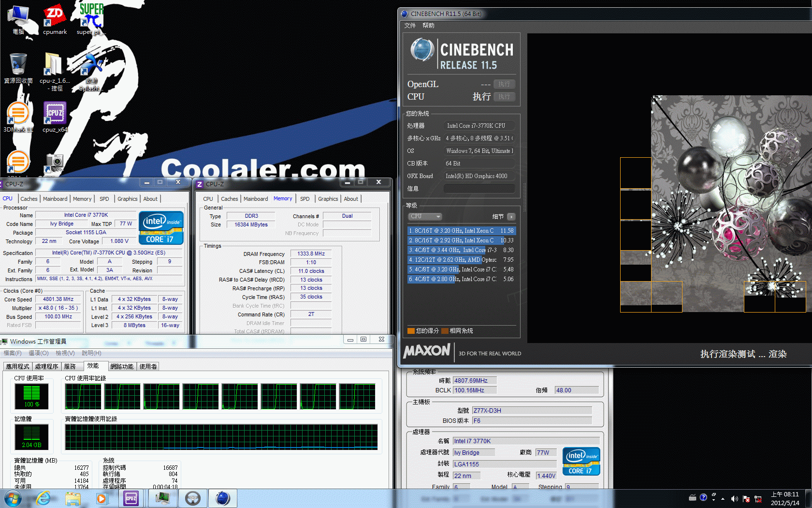Select the Splashtop desktop shortcut
The image size is (812, 508).
point(91,72)
